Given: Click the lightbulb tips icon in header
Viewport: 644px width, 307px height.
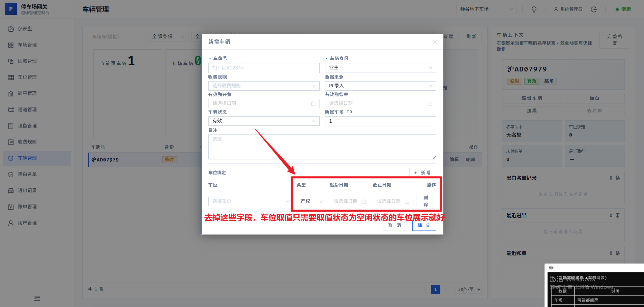Looking at the screenshot, I should click(x=534, y=9).
